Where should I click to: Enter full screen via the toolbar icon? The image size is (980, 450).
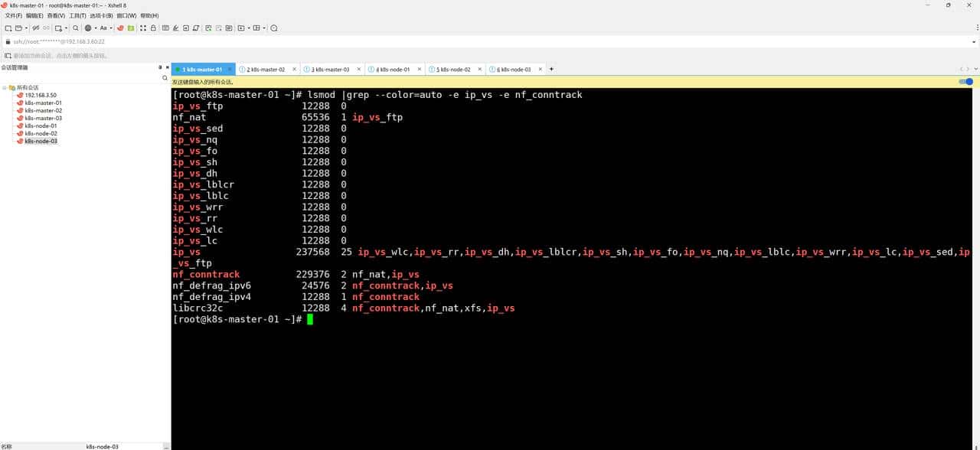142,28
